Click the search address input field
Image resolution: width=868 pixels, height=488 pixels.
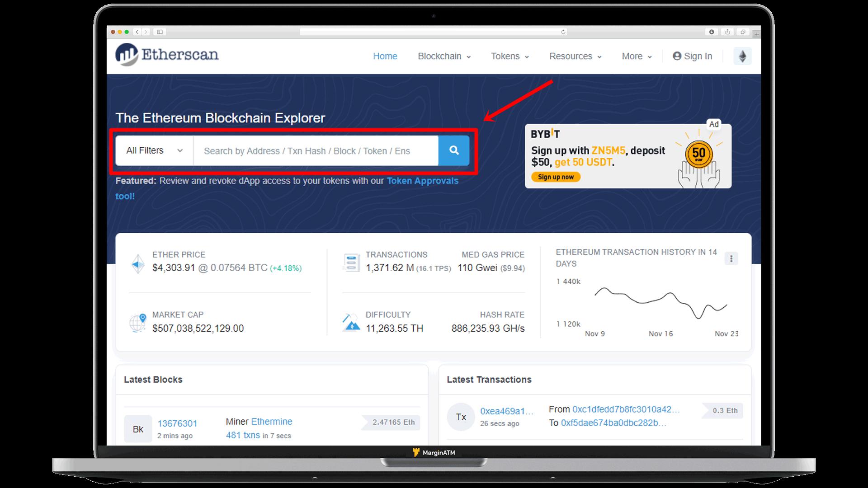coord(316,150)
